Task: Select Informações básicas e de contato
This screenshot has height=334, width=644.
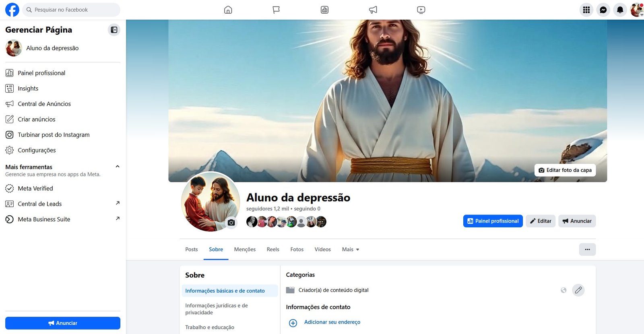Action: (x=229, y=291)
